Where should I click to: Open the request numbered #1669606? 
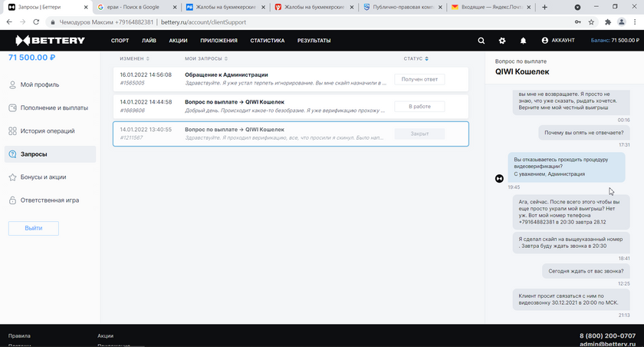click(x=291, y=107)
